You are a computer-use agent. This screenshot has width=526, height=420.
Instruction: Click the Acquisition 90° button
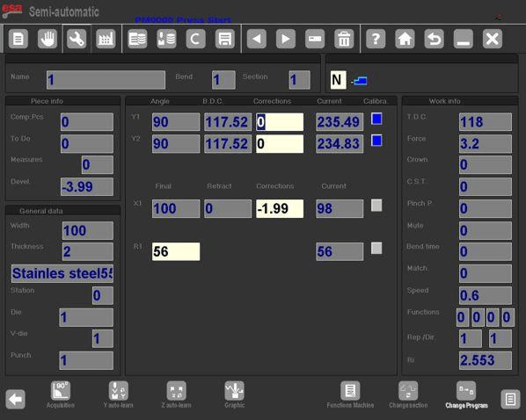point(61,395)
